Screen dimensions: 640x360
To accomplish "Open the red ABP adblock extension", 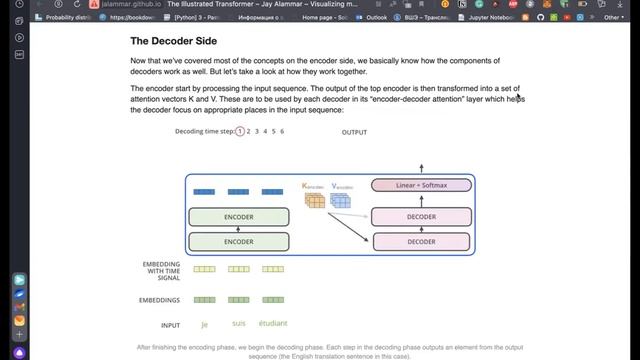I will pyautogui.click(x=513, y=4).
